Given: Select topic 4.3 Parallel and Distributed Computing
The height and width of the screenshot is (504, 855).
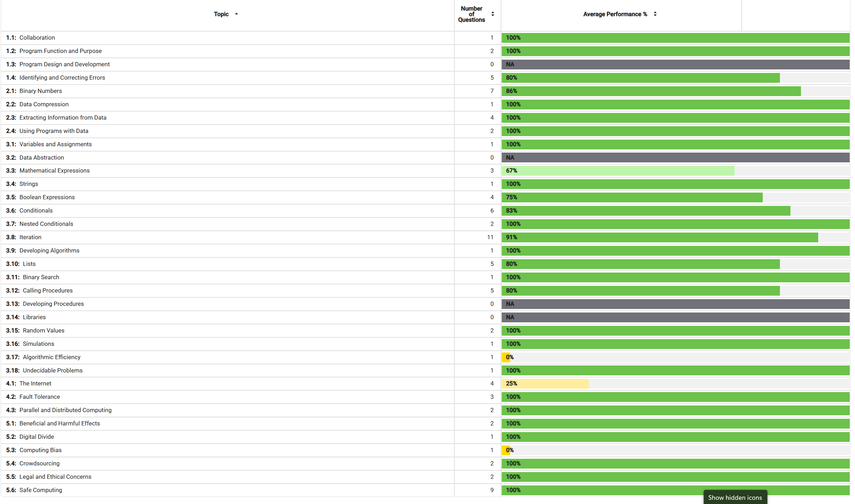Looking at the screenshot, I should click(x=59, y=410).
